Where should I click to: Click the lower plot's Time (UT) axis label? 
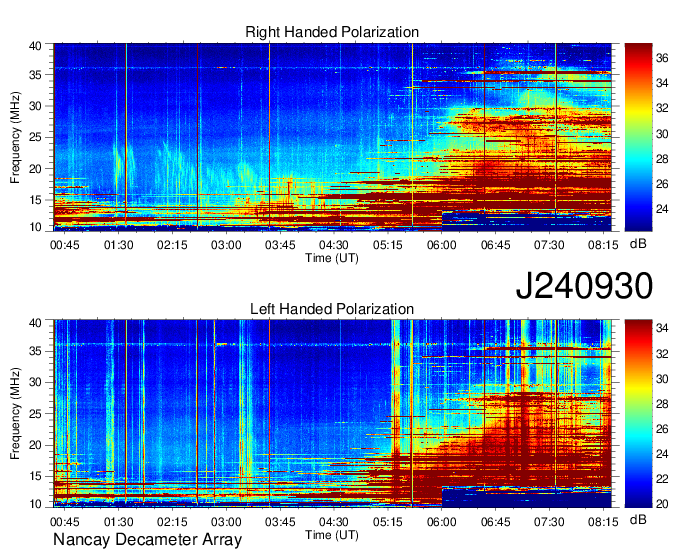coord(332,535)
